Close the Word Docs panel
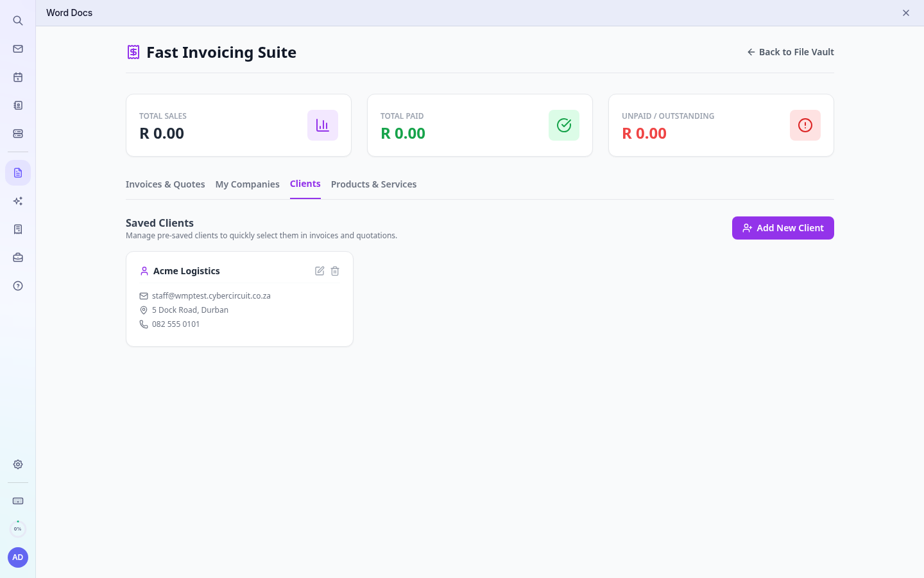924x578 pixels. coord(906,13)
